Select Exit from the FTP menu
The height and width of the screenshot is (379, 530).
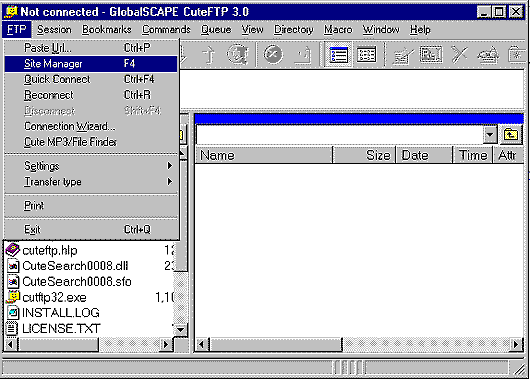click(91, 230)
